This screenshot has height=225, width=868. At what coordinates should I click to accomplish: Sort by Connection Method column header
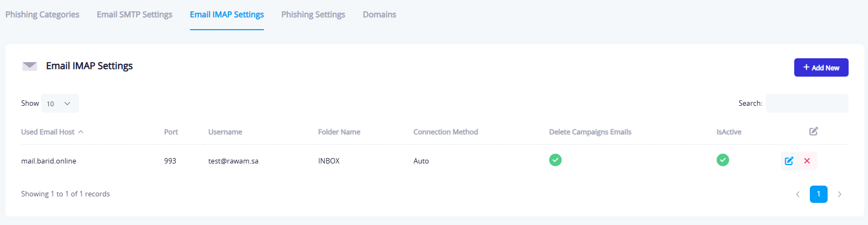coord(445,132)
